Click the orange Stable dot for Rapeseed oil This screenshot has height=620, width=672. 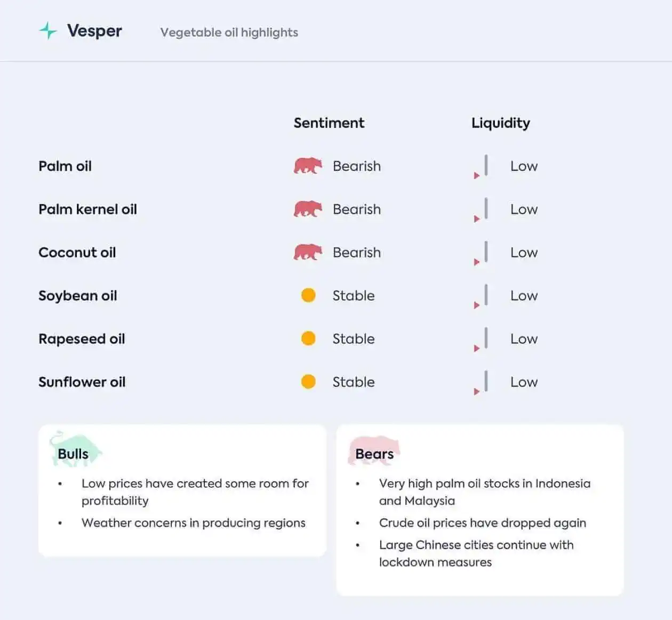(308, 338)
